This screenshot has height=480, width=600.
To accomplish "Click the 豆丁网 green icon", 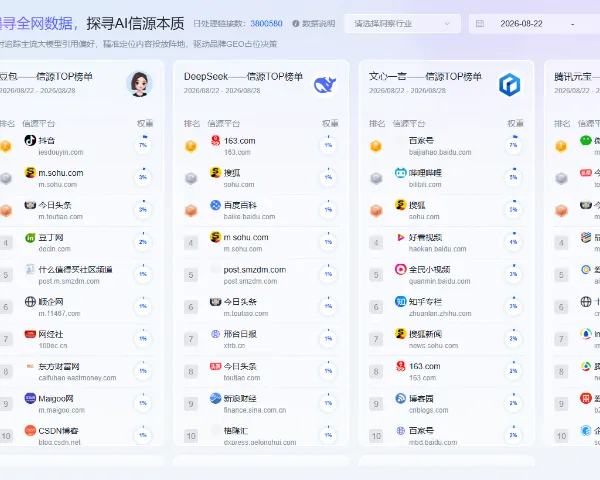I will coord(30,238).
